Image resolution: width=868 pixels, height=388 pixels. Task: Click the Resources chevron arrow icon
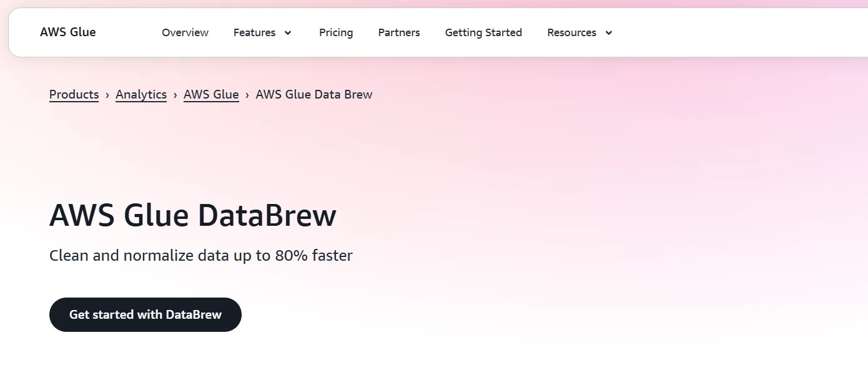[x=609, y=32]
